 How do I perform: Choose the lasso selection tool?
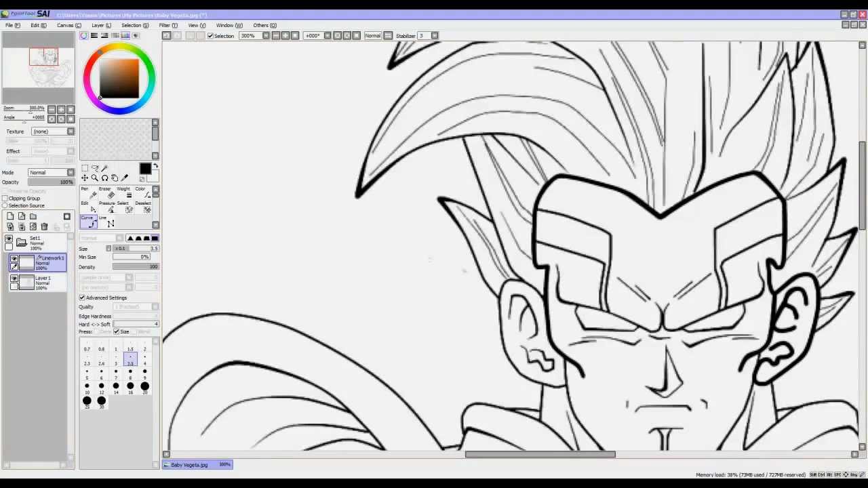pos(95,168)
